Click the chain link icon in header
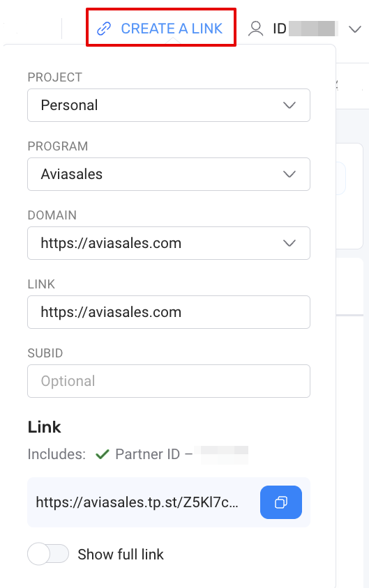The width and height of the screenshot is (369, 588). pyautogui.click(x=104, y=29)
